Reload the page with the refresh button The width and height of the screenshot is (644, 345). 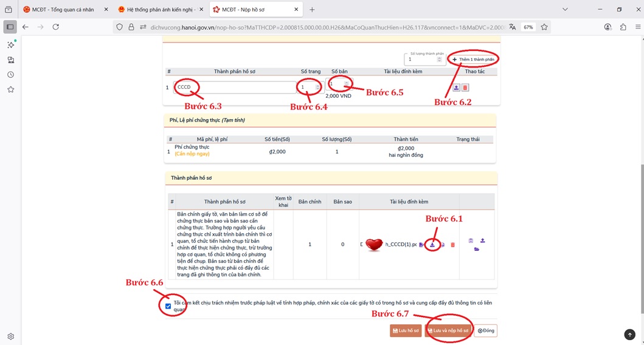[55, 27]
